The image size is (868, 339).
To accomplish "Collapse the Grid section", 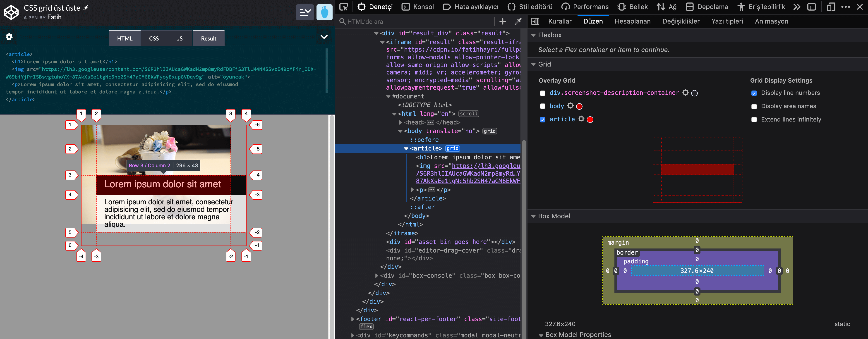I will coord(534,64).
